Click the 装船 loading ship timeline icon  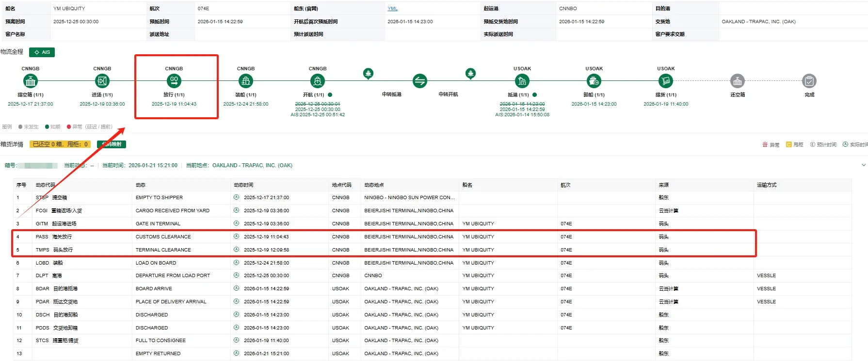tap(246, 81)
